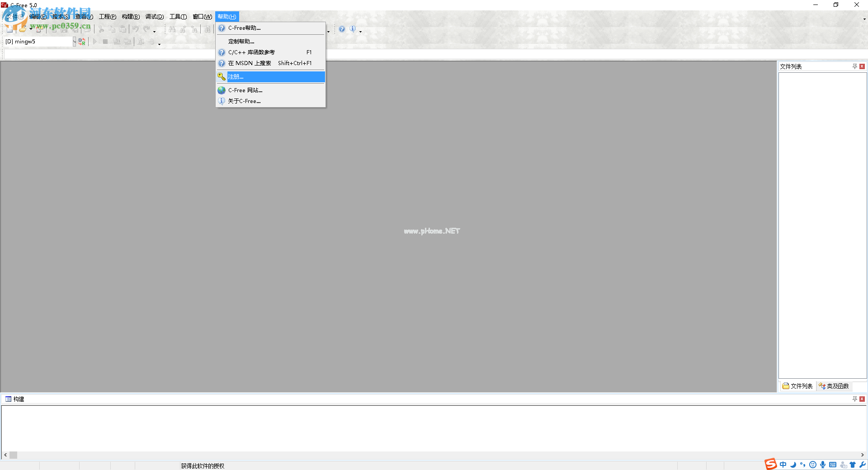Open the emoji smiley panel
The height and width of the screenshot is (470, 868).
pos(813,465)
